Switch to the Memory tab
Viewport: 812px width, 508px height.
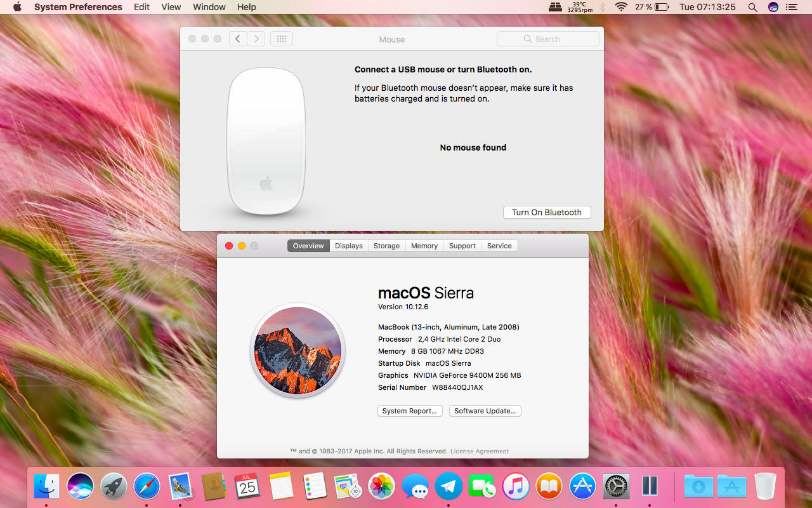coord(424,246)
